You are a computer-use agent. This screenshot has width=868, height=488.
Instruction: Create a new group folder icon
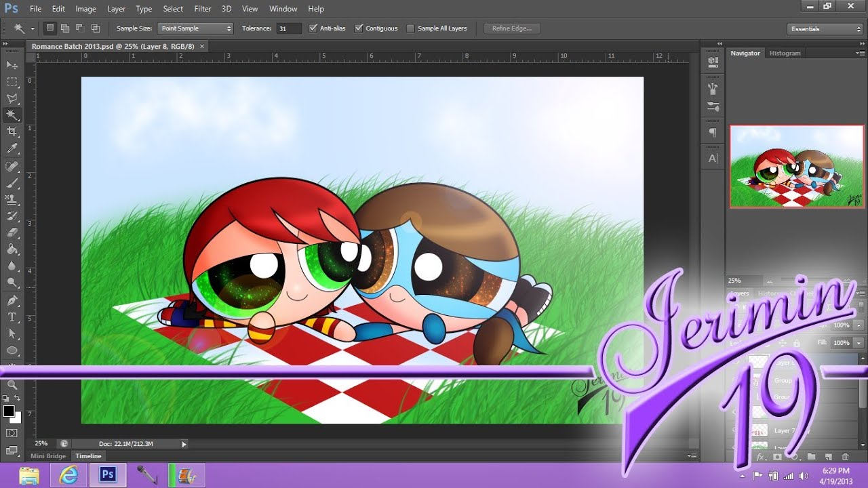pos(811,457)
